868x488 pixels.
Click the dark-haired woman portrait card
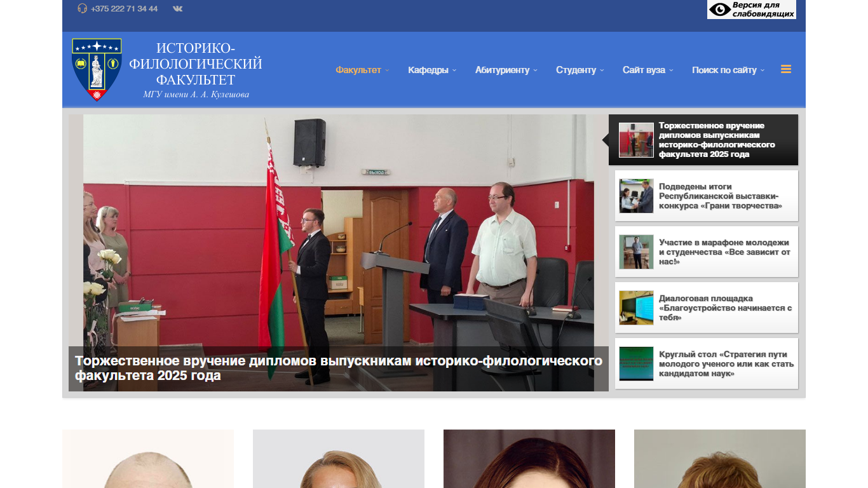tap(529, 459)
